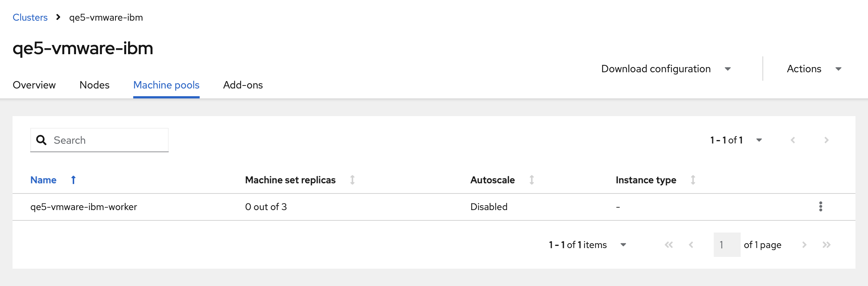Go to last page double-chevron
The image size is (868, 286).
(827, 245)
